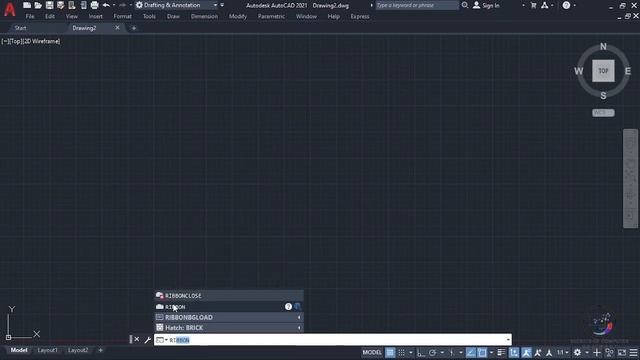Click internet search icon beside RIBBON suggestion
Screen dimensions: 640x360
coord(297,307)
